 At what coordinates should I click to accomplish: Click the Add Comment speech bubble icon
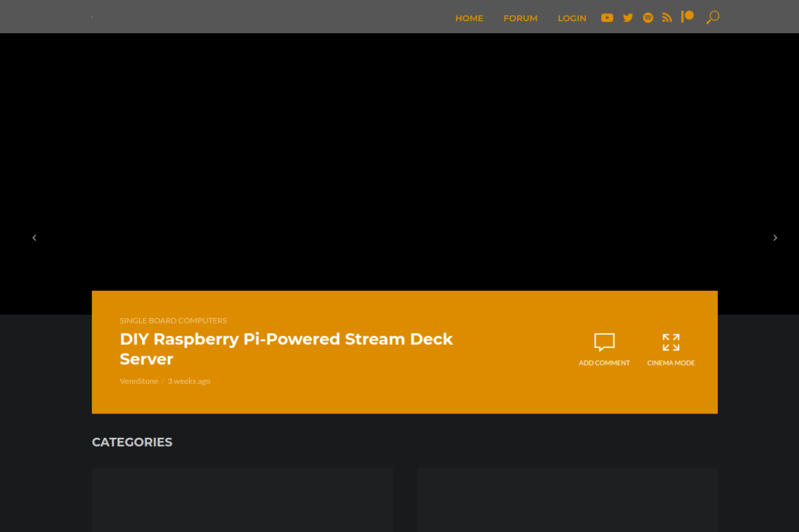(x=604, y=342)
